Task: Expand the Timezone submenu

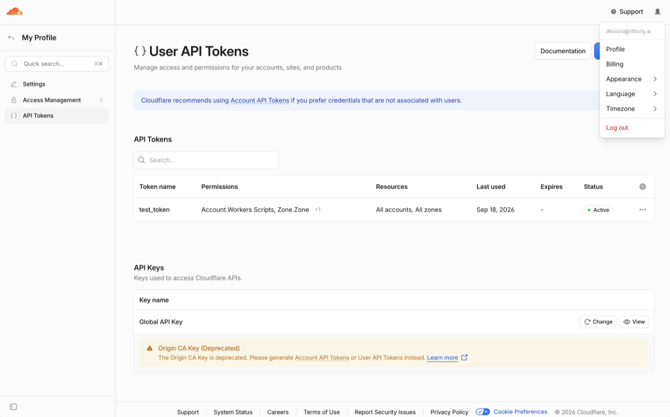Action: click(x=655, y=109)
